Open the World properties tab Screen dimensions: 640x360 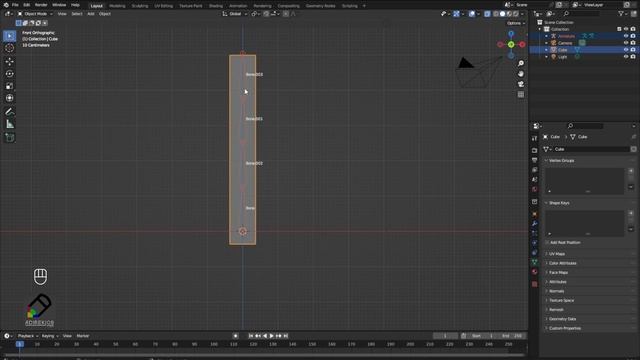[535, 189]
